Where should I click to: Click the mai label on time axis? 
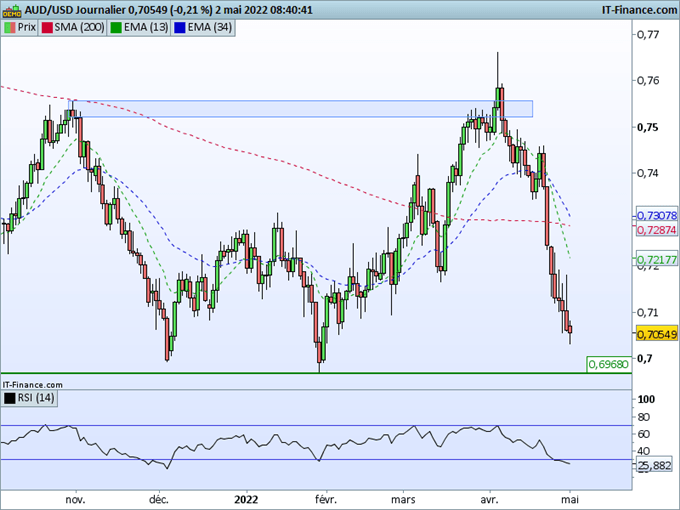[570, 500]
